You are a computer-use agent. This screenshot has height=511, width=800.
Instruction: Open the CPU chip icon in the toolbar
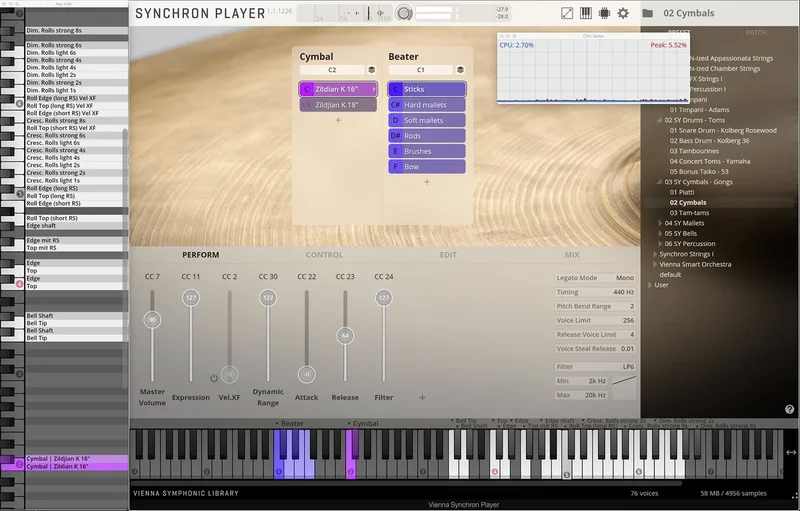604,13
